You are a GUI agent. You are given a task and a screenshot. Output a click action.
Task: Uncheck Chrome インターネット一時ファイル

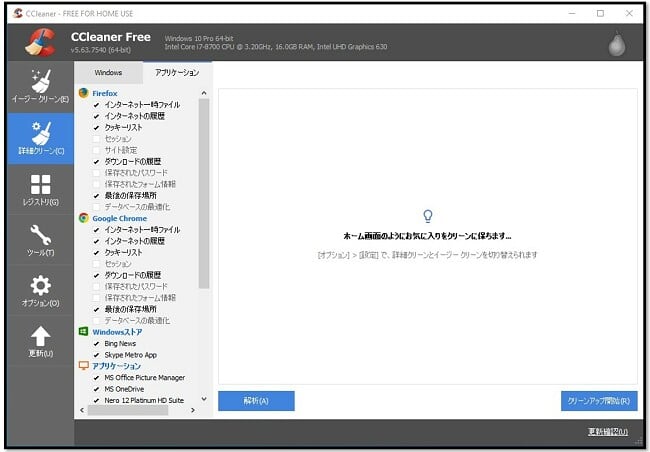[96, 230]
